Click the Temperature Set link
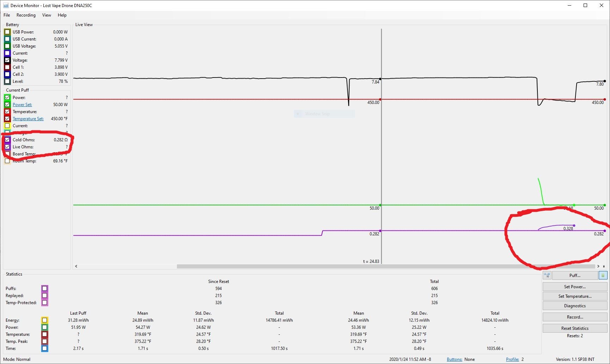Viewport: 610px width, 364px height. (x=28, y=119)
